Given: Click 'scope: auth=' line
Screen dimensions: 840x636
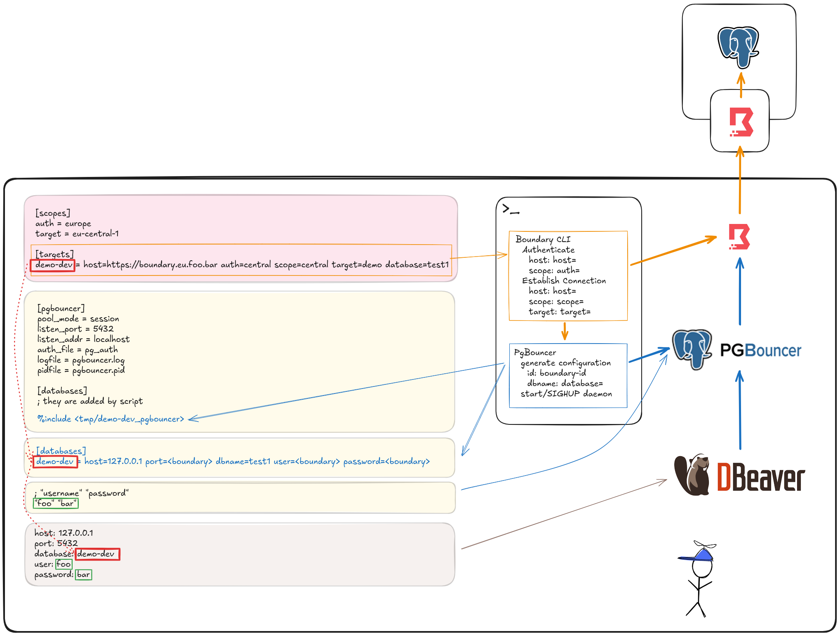Looking at the screenshot, I should [x=554, y=271].
